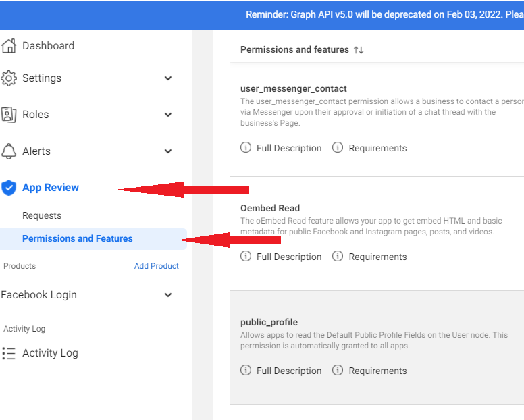Expand the Settings menu chevron
Image resolution: width=524 pixels, height=420 pixels.
pos(168,78)
